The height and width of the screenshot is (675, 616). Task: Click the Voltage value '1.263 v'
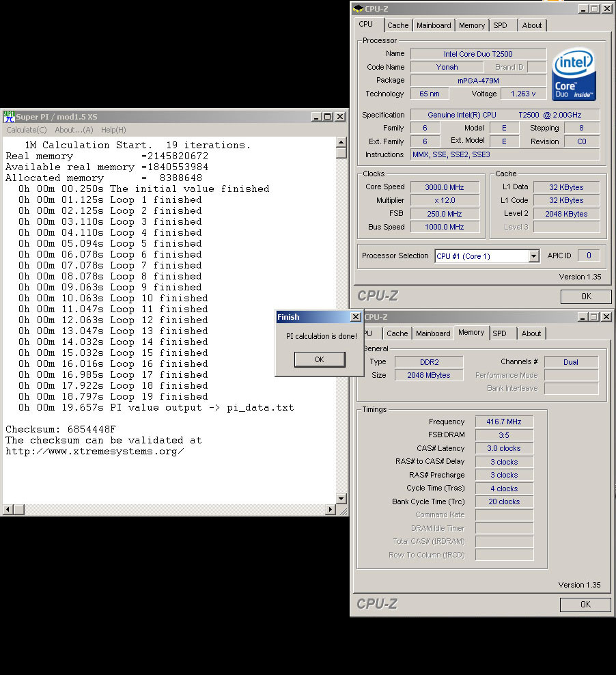tap(524, 94)
